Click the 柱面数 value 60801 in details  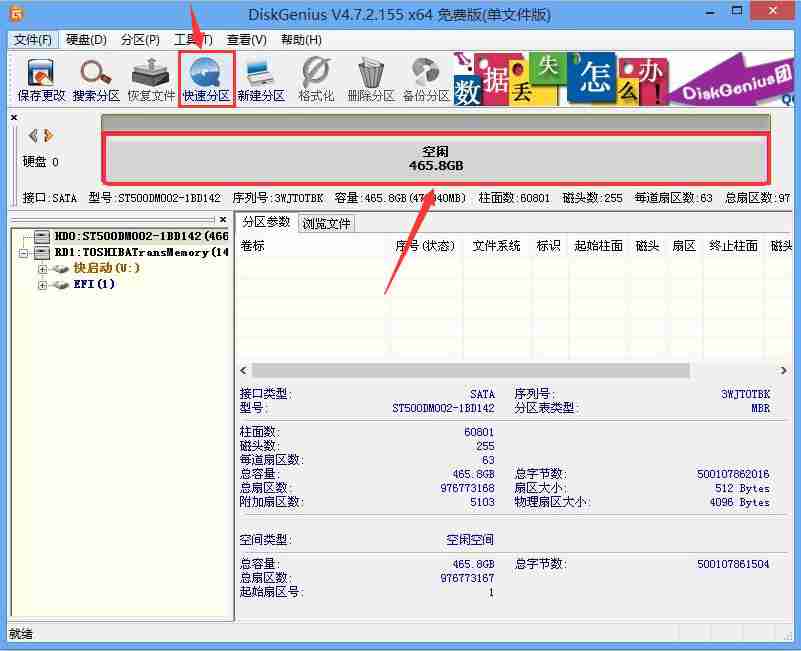pos(479,432)
